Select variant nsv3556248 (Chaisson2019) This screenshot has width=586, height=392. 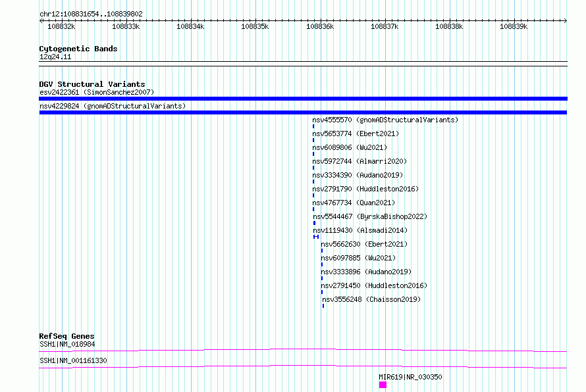(371, 299)
